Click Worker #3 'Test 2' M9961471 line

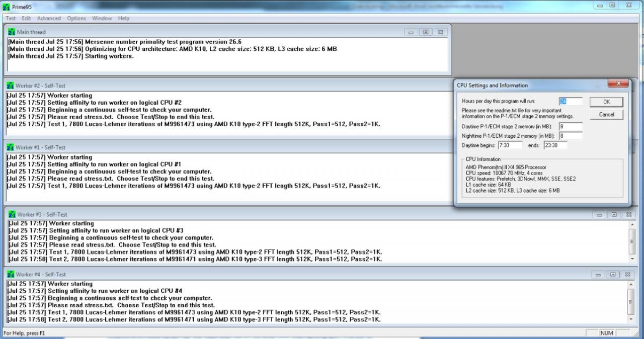(x=195, y=259)
